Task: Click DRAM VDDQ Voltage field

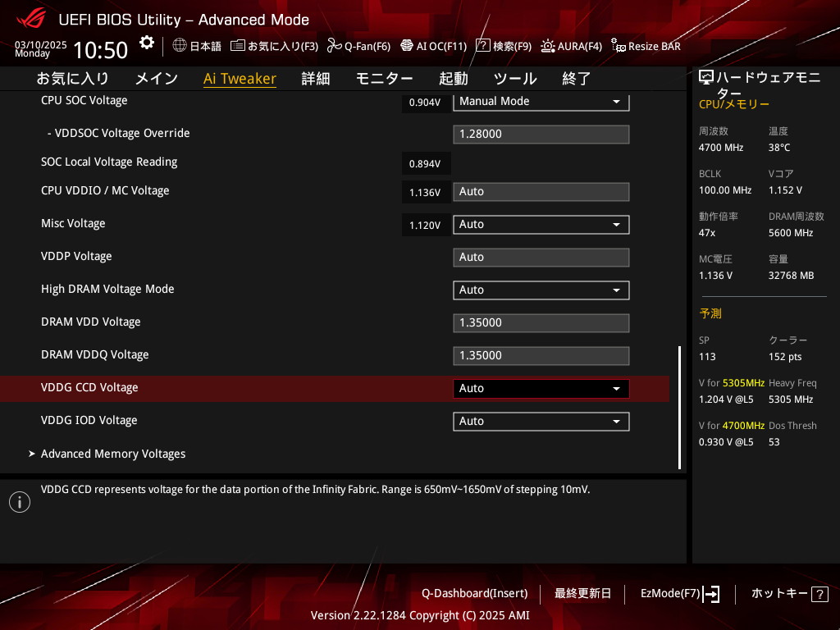Action: point(541,356)
